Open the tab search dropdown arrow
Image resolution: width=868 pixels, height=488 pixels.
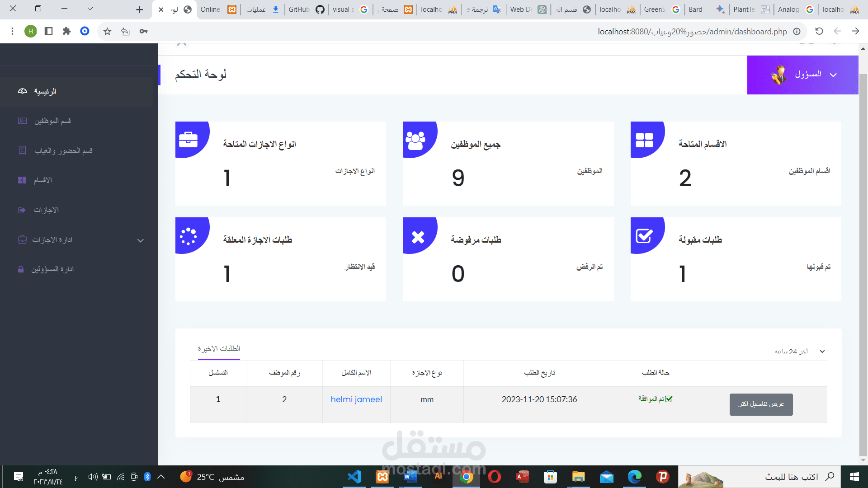(90, 9)
